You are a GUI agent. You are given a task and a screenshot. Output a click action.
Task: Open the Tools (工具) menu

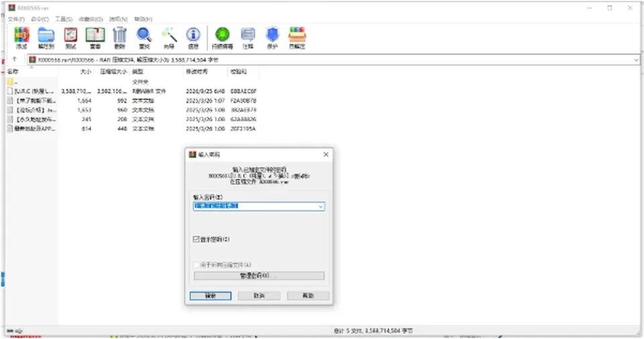point(64,19)
